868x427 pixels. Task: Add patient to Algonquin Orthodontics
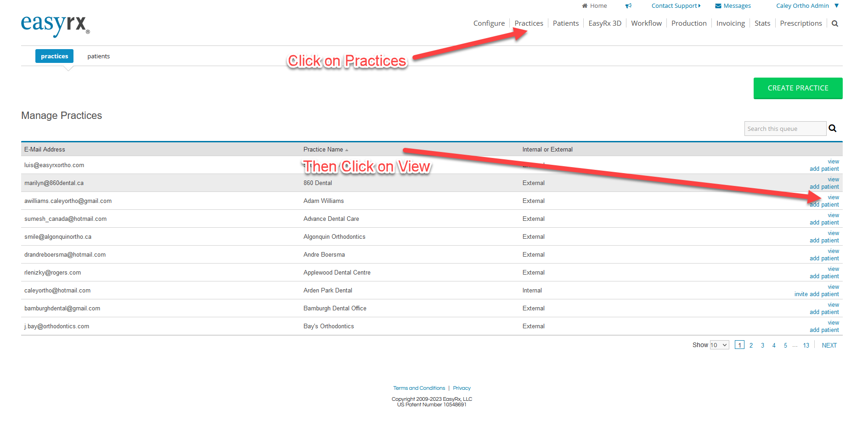click(x=824, y=241)
